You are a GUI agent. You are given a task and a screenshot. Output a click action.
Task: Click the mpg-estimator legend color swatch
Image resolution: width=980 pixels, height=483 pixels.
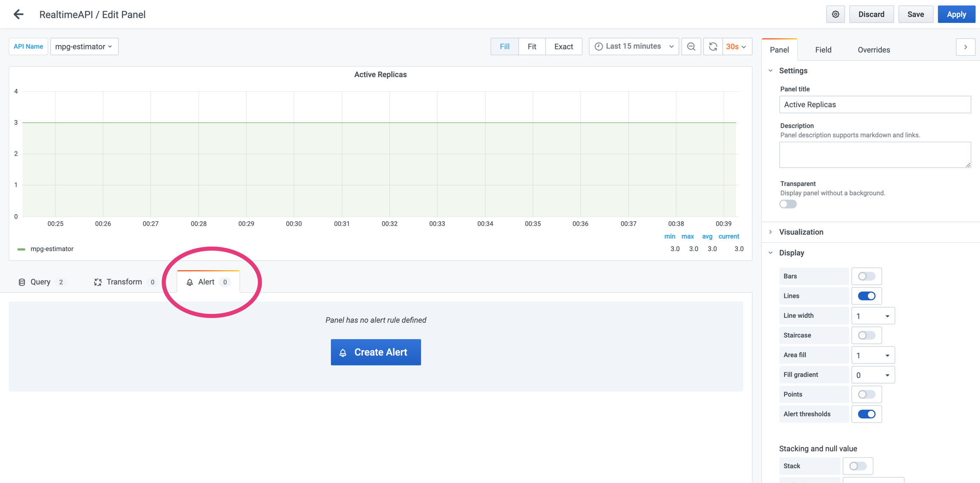pos(21,249)
